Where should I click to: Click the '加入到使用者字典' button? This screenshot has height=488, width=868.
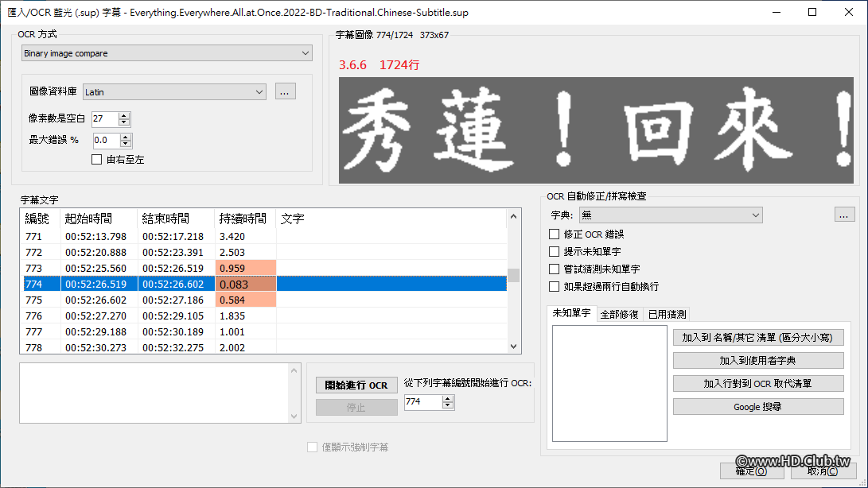(758, 360)
